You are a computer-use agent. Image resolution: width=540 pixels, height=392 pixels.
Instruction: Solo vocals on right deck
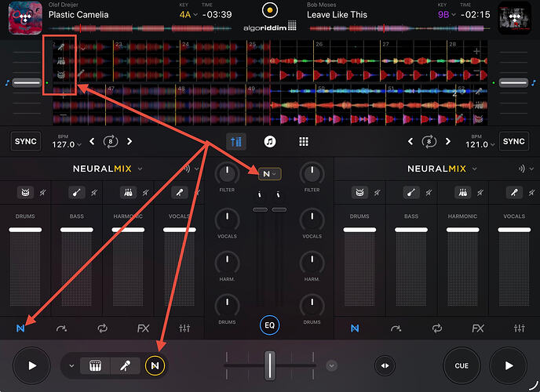tap(514, 193)
